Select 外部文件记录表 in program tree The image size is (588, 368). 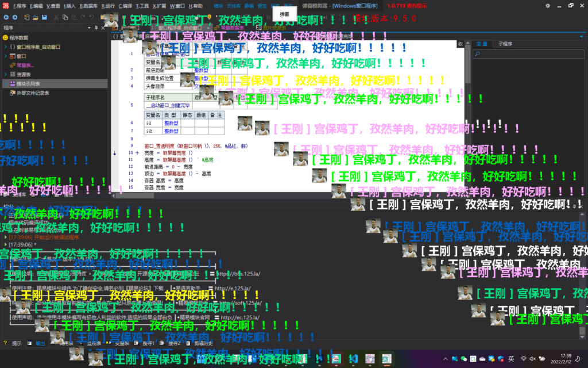click(x=32, y=93)
